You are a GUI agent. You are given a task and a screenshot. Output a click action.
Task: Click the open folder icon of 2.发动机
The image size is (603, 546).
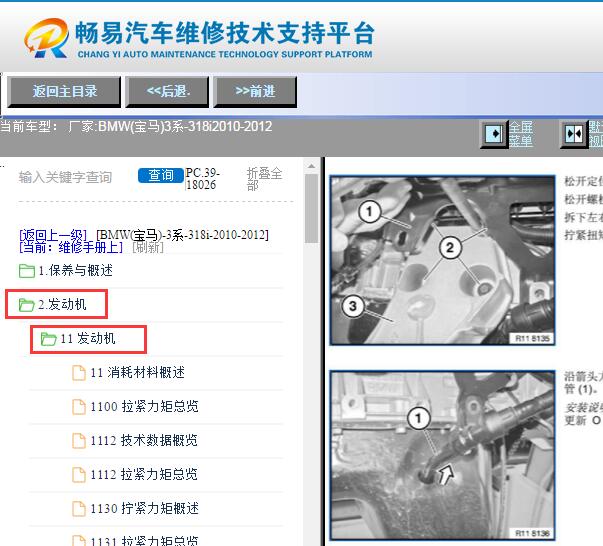(27, 305)
